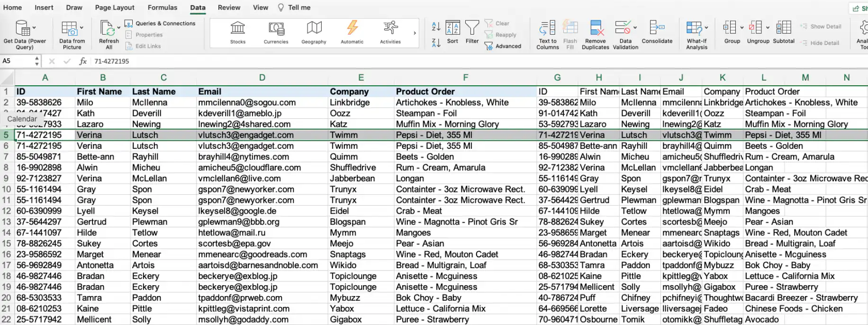Image resolution: width=868 pixels, height=325 pixels.
Task: Click the Refresh All icon
Action: pyautogui.click(x=107, y=28)
